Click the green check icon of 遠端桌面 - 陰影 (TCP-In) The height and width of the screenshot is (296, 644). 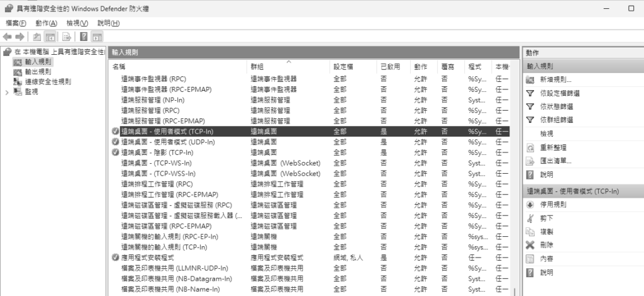click(116, 152)
